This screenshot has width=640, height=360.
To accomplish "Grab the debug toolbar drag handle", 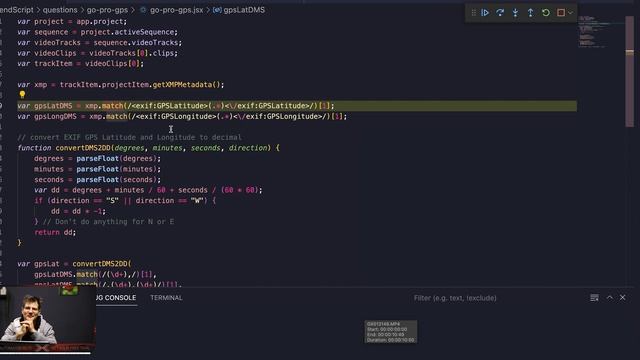I will [473, 13].
